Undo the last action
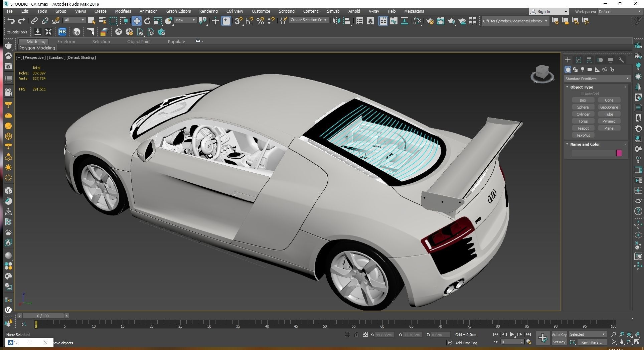Viewport: 644px width, 350px height. (11, 21)
